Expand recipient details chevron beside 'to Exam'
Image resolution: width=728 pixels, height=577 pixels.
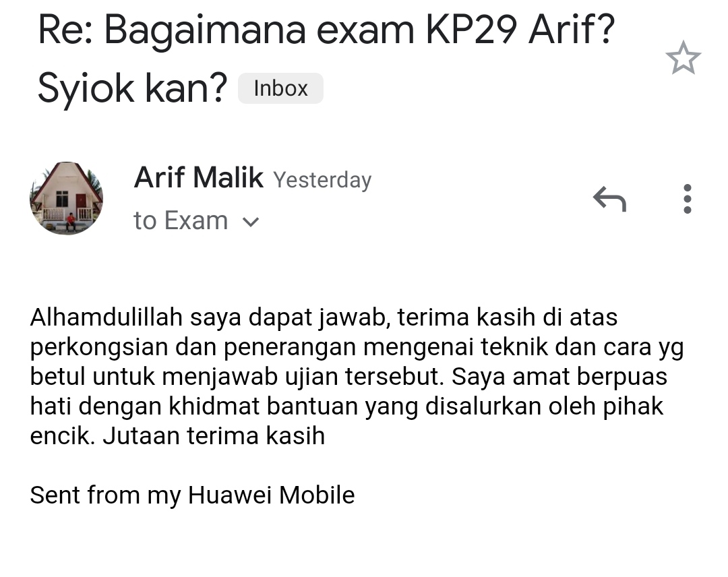[x=251, y=222]
